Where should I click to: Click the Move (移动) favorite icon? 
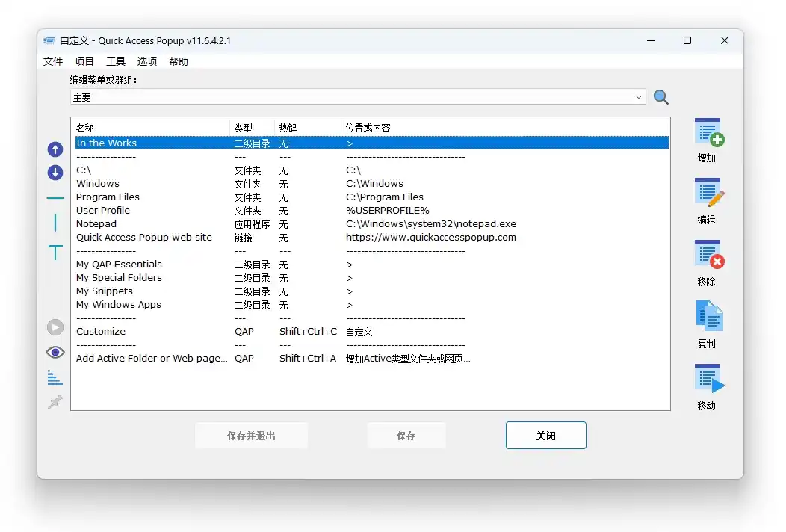tap(708, 379)
